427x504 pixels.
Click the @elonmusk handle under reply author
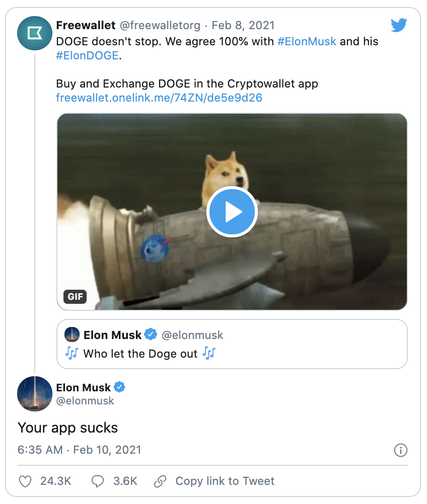point(85,401)
